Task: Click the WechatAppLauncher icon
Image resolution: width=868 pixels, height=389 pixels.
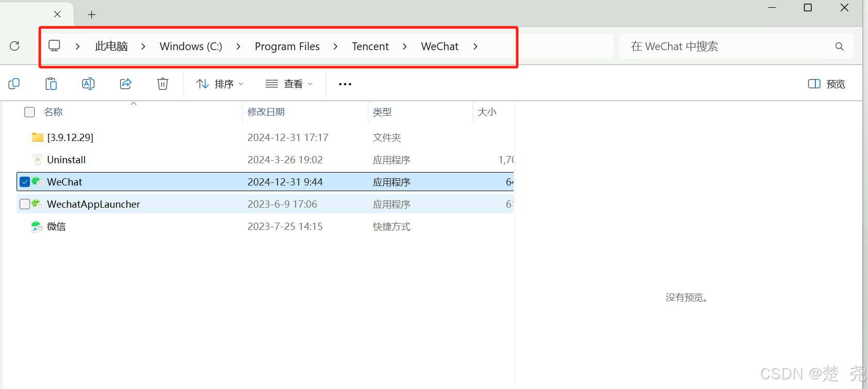Action: click(37, 204)
